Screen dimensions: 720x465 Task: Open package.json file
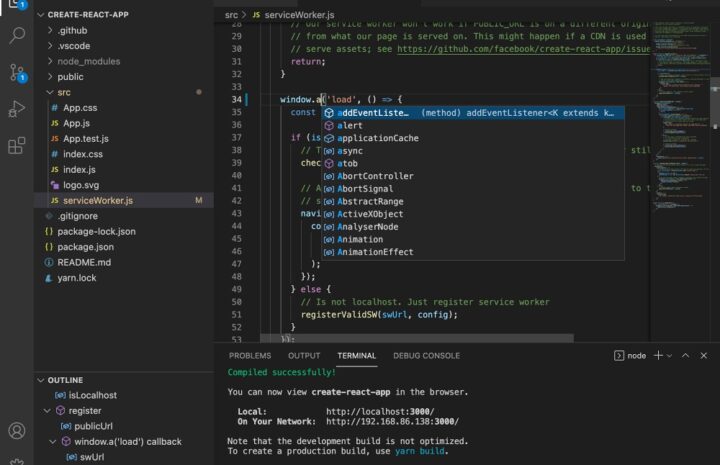(x=124, y=247)
